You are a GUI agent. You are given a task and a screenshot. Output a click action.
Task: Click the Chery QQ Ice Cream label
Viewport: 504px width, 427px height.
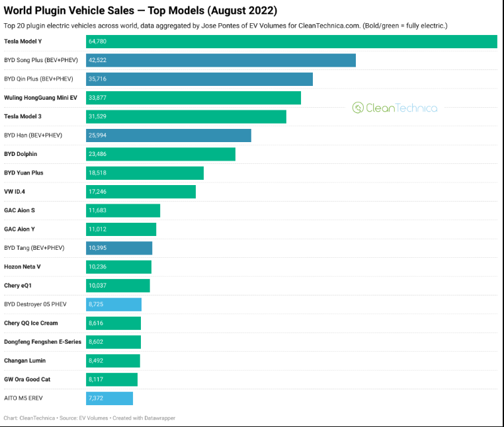(x=31, y=323)
